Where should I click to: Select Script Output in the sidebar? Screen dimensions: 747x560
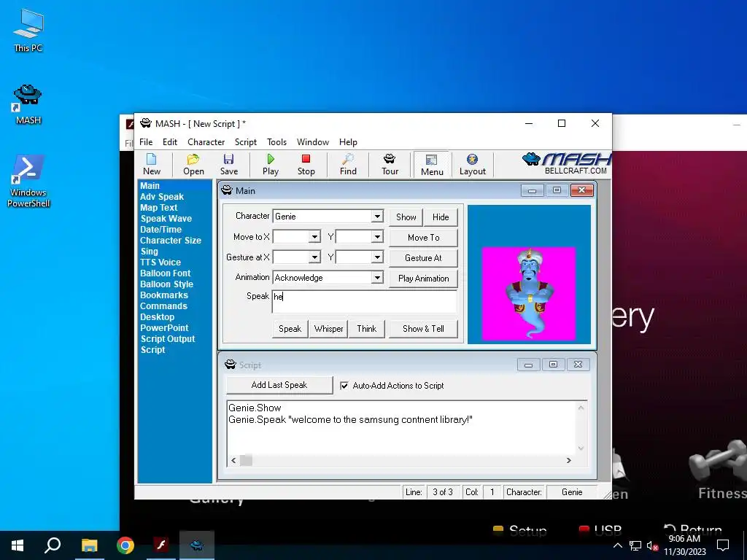[x=168, y=339]
